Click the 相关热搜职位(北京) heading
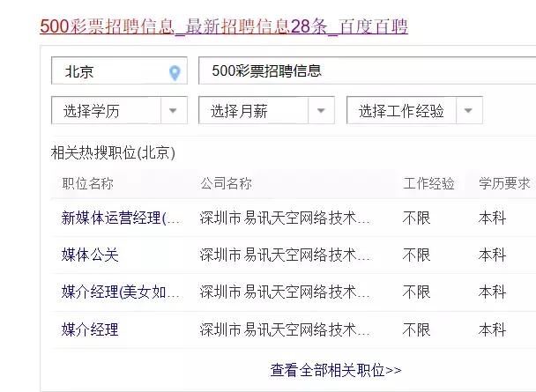The width and height of the screenshot is (536, 392). pyautogui.click(x=113, y=152)
